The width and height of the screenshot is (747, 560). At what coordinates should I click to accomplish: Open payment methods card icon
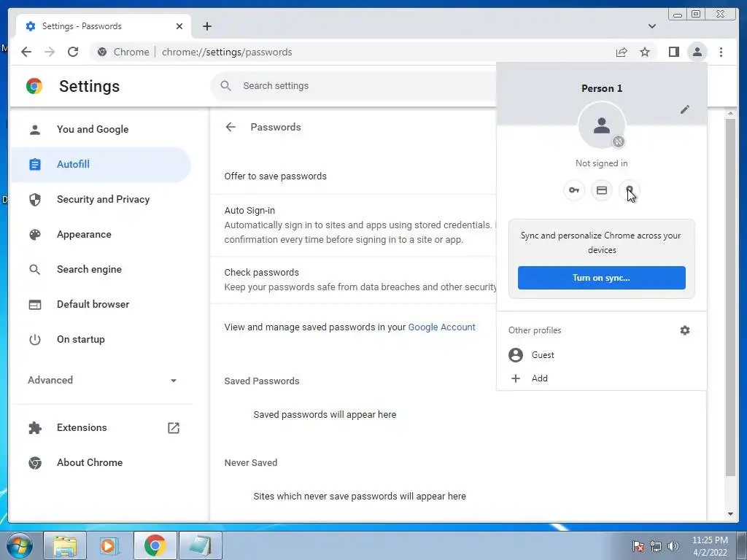(x=602, y=190)
